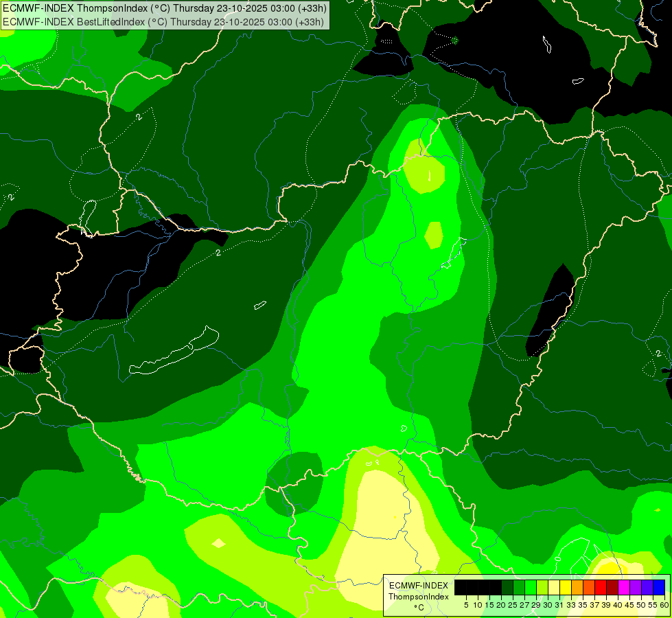Click the legend value label 60
The height and width of the screenshot is (618, 672).
pos(664,605)
